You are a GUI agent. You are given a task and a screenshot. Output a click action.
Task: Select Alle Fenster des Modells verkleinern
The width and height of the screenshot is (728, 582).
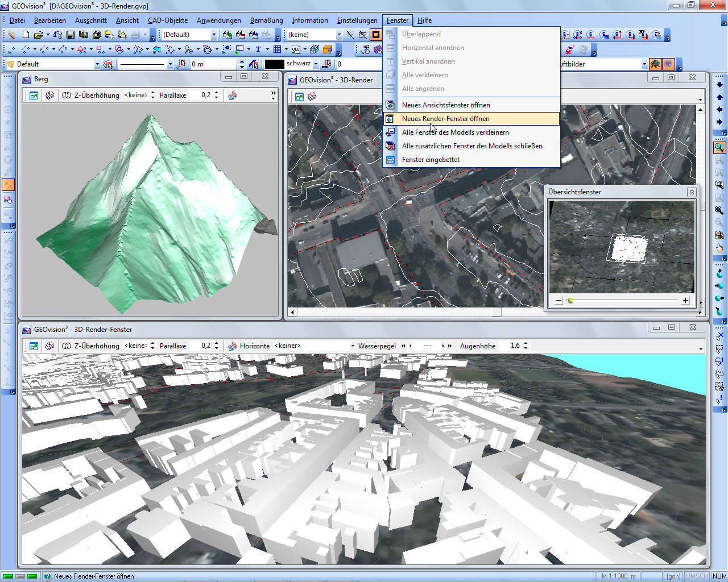[x=471, y=132]
